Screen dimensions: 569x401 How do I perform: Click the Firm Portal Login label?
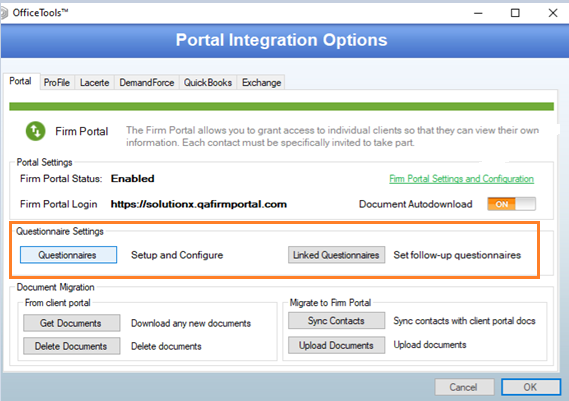point(58,204)
